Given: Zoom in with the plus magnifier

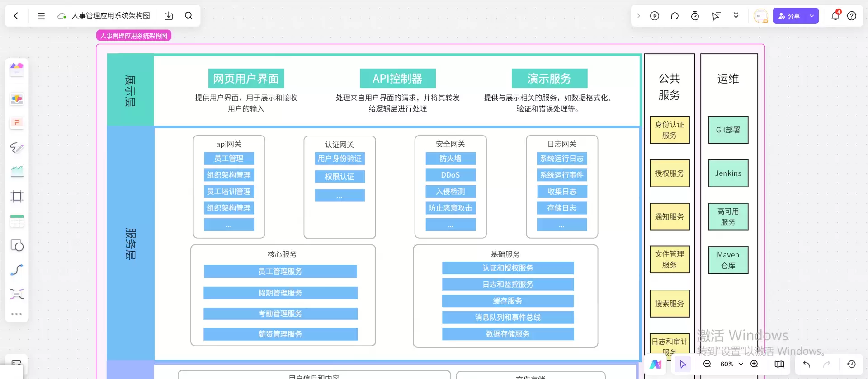Looking at the screenshot, I should 754,364.
